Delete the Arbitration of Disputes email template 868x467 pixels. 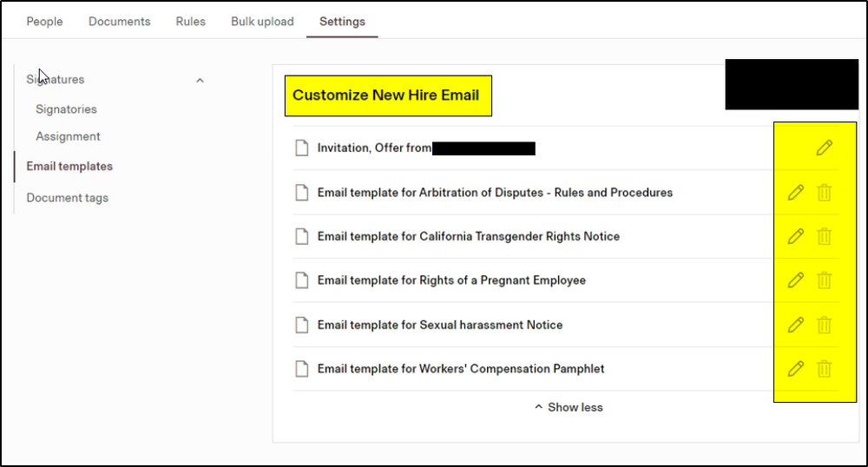pos(824,193)
